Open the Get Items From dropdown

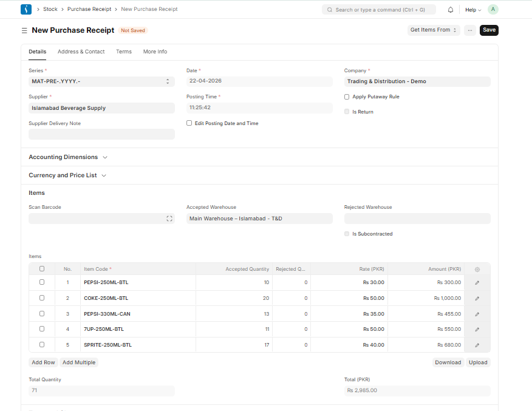tap(434, 30)
